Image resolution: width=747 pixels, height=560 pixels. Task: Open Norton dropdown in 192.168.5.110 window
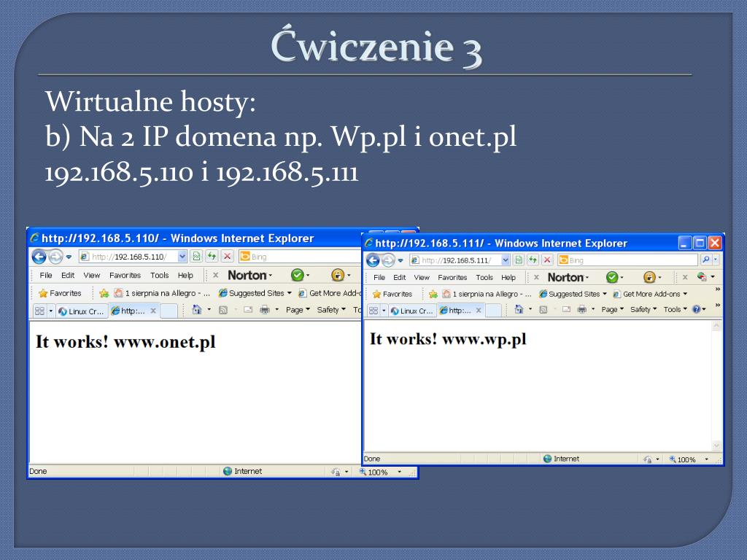tap(271, 275)
